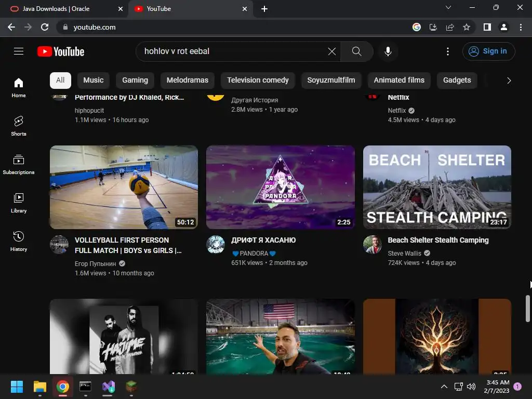
Task: Select the All filter chip
Action: tap(60, 81)
